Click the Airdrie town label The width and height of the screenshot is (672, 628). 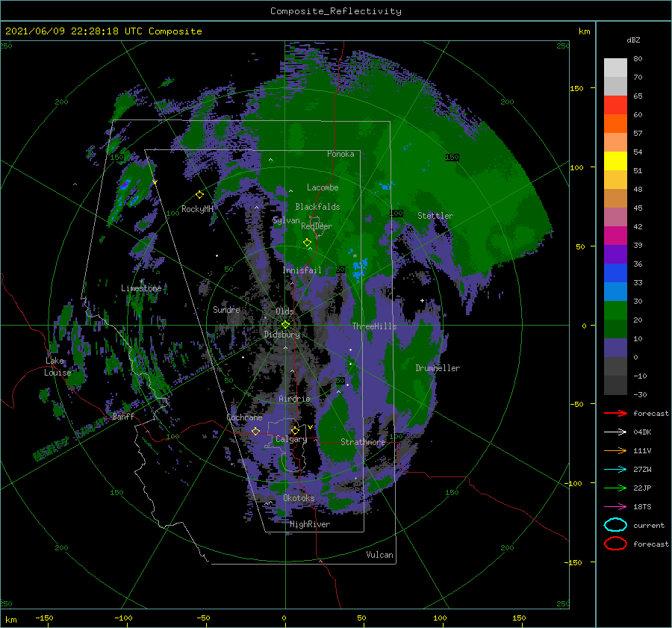tap(294, 399)
